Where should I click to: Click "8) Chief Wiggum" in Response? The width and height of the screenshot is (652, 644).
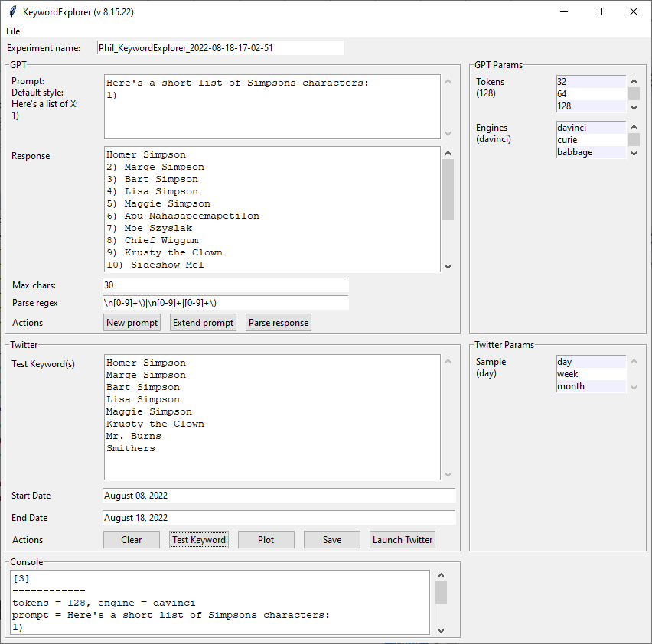click(x=152, y=241)
